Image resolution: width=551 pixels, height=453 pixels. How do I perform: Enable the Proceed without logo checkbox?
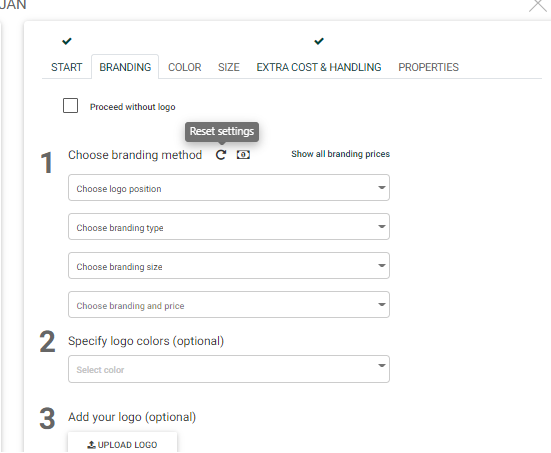coord(70,105)
